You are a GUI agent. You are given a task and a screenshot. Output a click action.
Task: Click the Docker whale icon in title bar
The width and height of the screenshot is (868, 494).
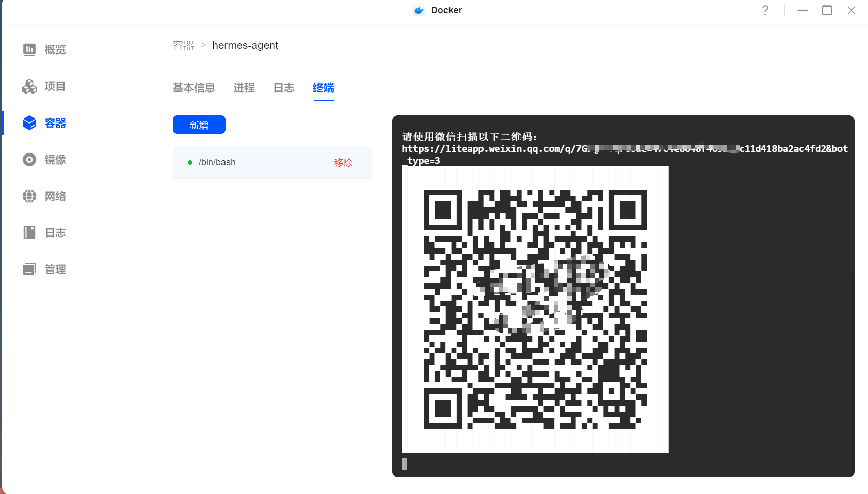coord(419,10)
